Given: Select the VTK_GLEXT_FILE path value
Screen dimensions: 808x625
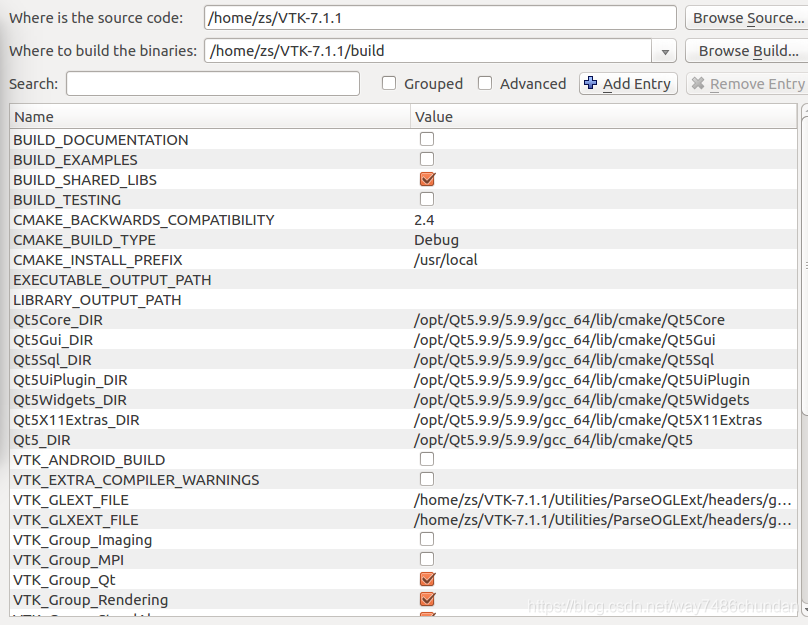Looking at the screenshot, I should pyautogui.click(x=602, y=500).
